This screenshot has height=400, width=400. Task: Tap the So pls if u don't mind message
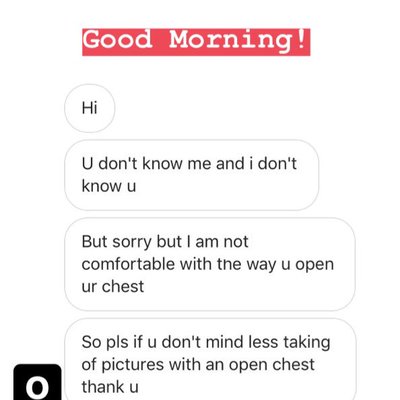210,360
